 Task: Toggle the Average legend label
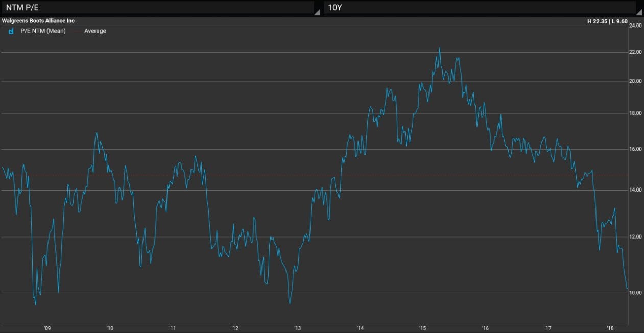(95, 31)
